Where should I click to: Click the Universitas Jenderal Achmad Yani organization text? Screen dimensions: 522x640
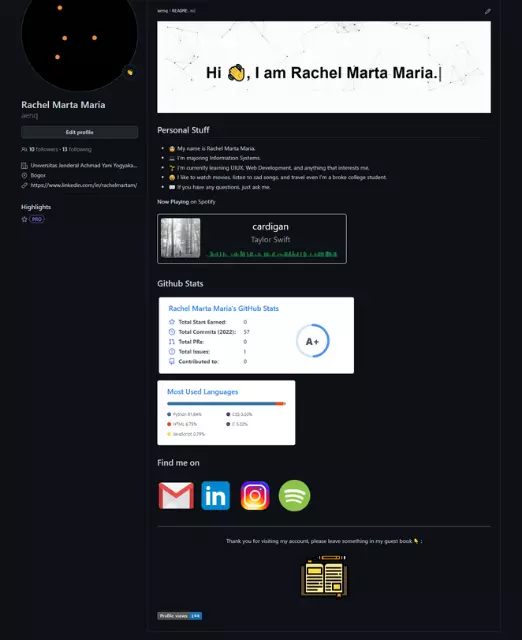(x=84, y=166)
